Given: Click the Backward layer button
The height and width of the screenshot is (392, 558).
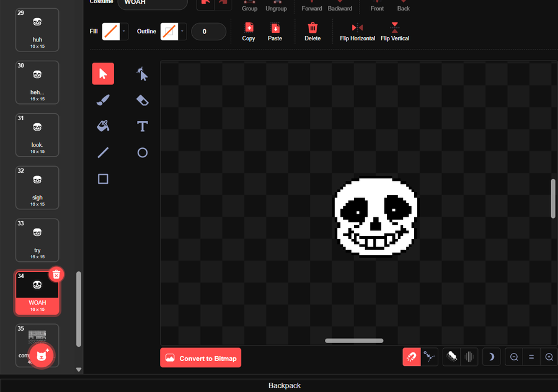Looking at the screenshot, I should [340, 6].
